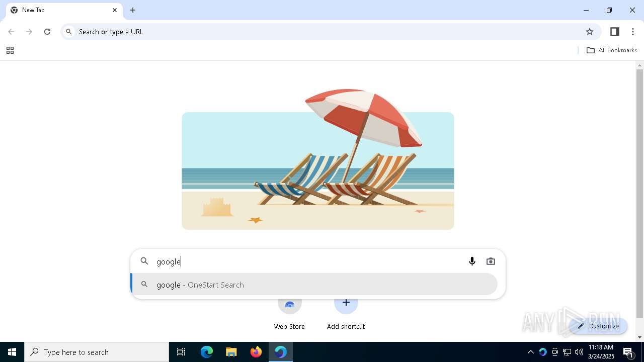Viewport: 644px width, 362px height.
Task: Launch Microsoft Edge from the taskbar
Action: tap(207, 352)
